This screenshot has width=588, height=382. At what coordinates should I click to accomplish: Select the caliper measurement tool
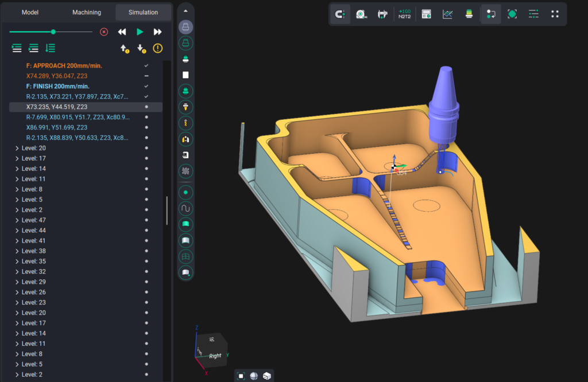click(x=382, y=14)
